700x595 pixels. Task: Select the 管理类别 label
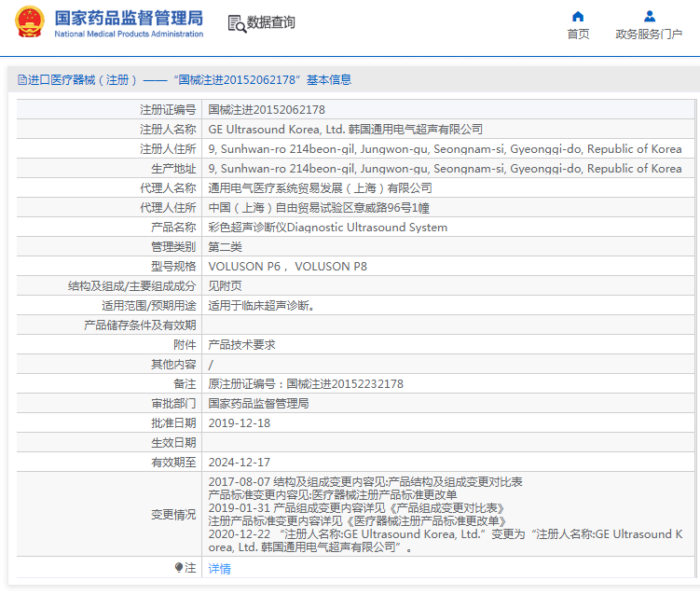click(173, 247)
